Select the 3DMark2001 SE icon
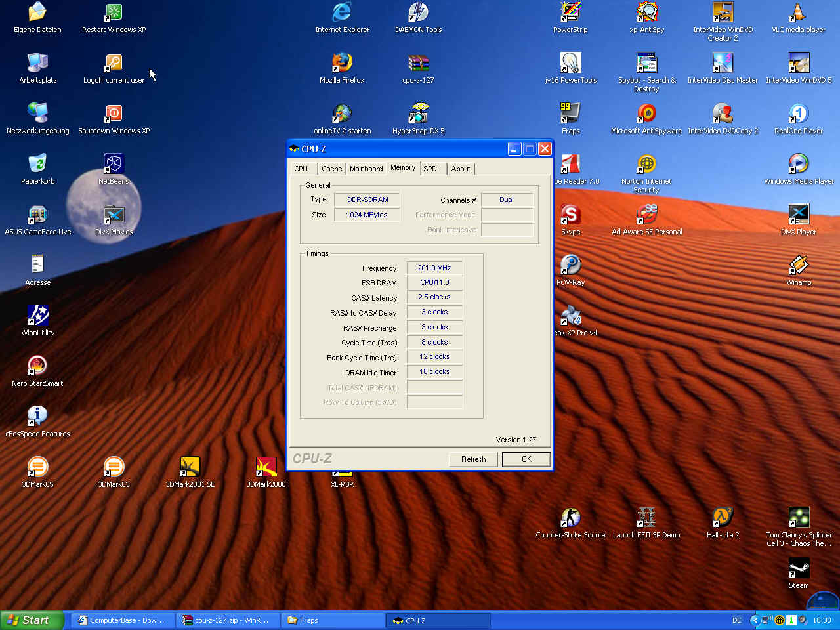The image size is (840, 630). pyautogui.click(x=190, y=472)
